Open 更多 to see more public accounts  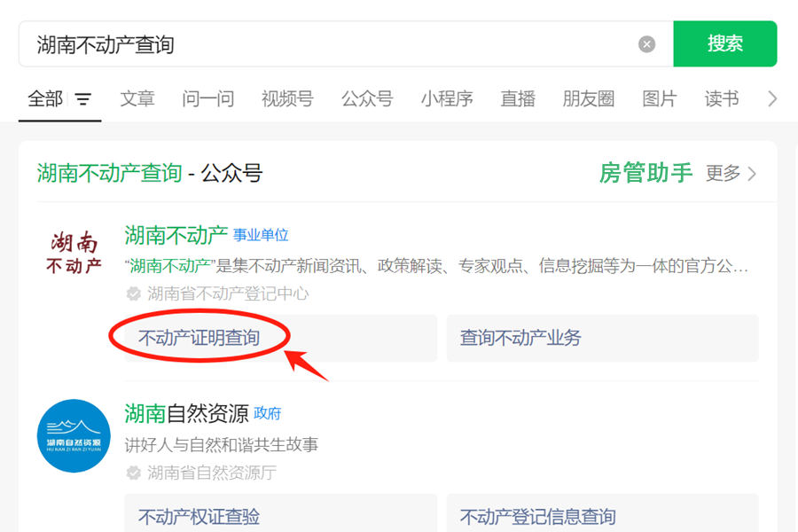pos(731,174)
